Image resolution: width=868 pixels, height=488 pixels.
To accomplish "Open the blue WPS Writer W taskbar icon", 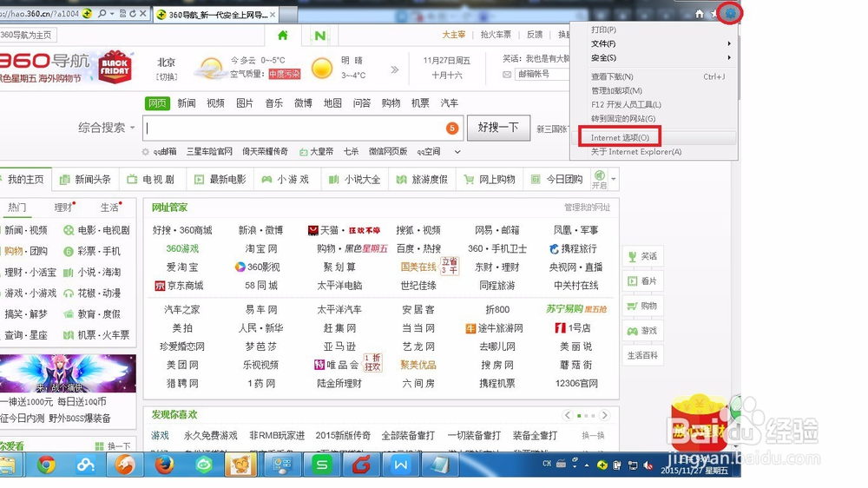I will tap(401, 465).
